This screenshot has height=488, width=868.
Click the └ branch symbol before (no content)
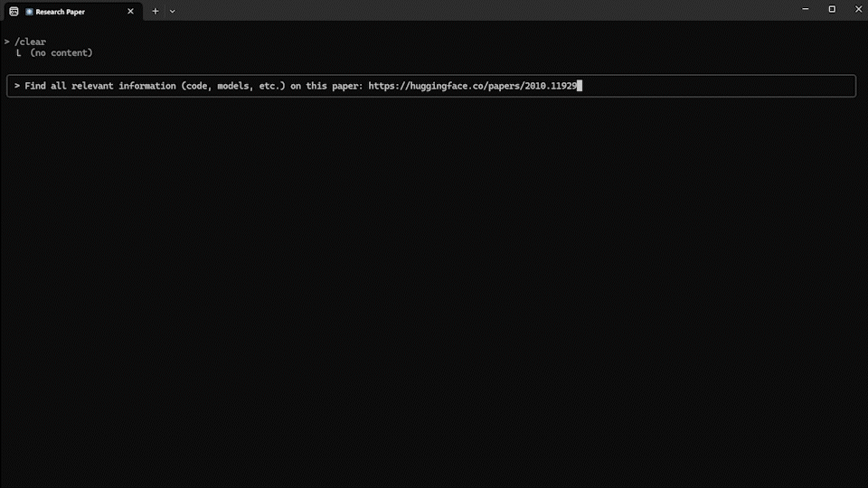point(19,52)
